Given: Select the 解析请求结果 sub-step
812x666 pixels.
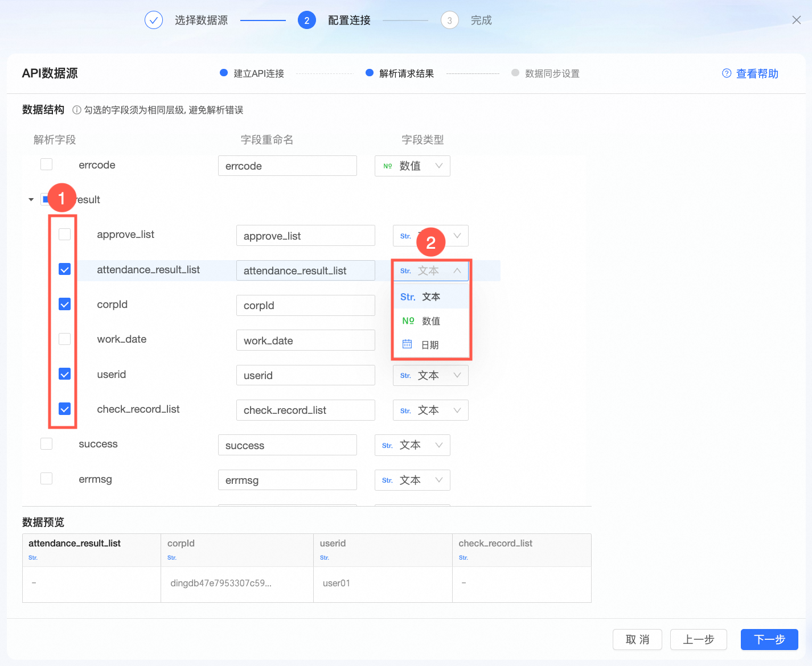Looking at the screenshot, I should pos(400,73).
